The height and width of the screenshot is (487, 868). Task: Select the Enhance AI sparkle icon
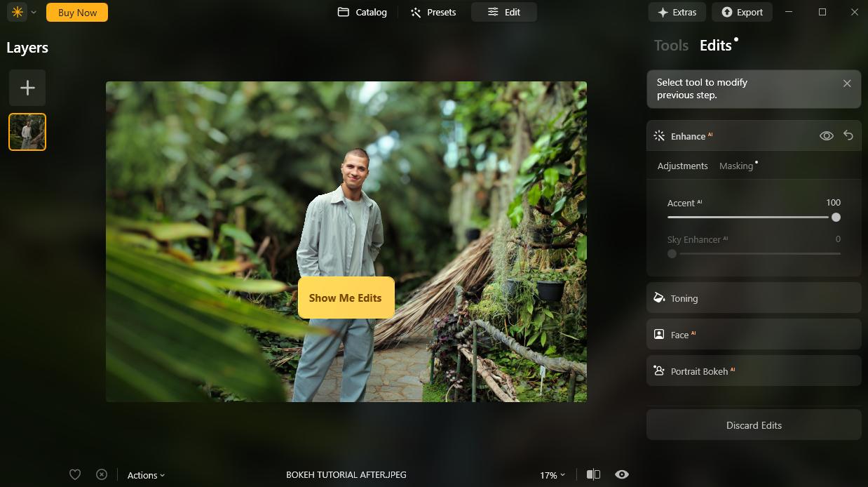point(658,135)
